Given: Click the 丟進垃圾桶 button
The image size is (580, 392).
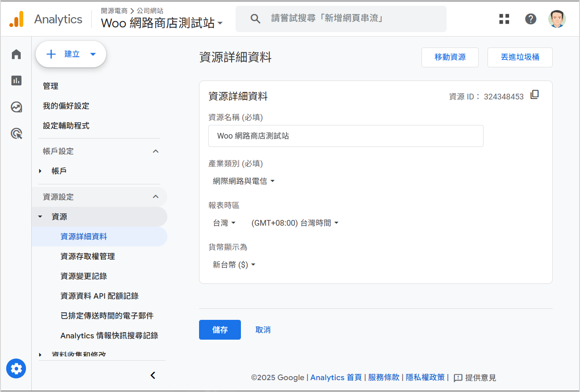Looking at the screenshot, I should point(520,57).
